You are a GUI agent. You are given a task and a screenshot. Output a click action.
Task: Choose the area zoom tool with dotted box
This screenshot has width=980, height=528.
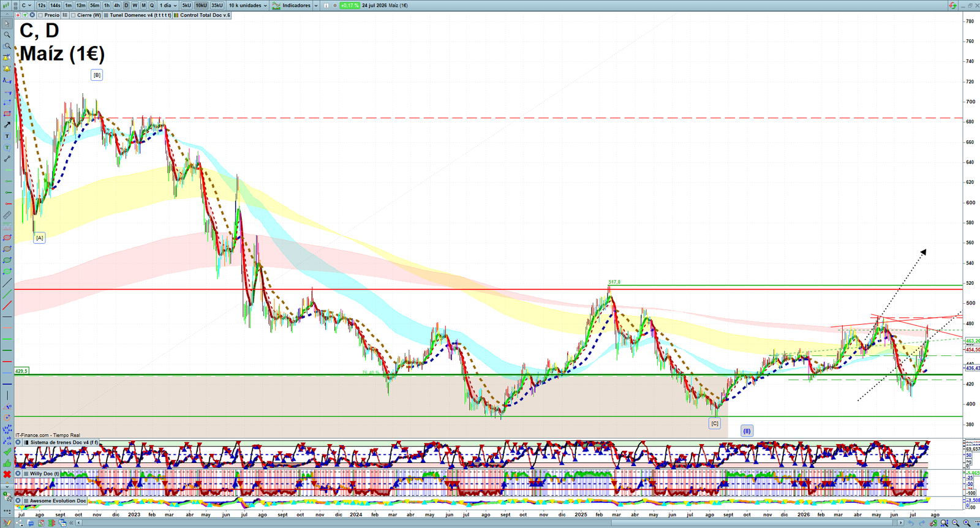[x=7, y=46]
